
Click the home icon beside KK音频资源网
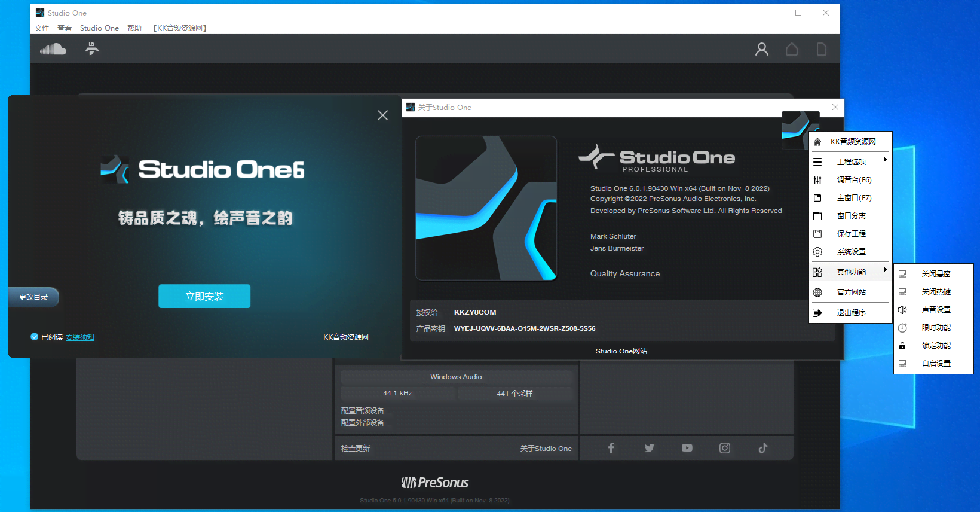(x=817, y=142)
